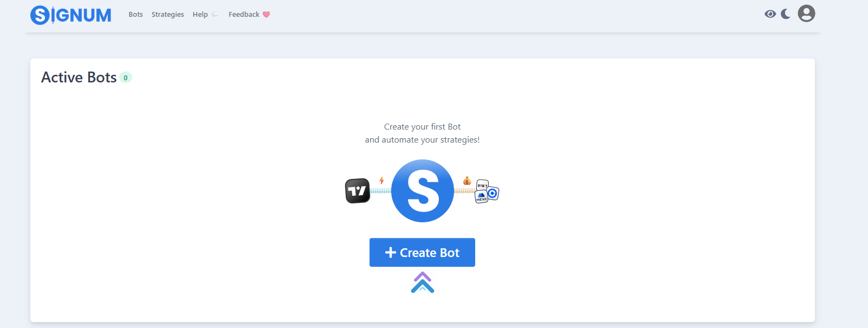Toggle dark mode with moon icon
This screenshot has width=868, height=328.
tap(786, 14)
